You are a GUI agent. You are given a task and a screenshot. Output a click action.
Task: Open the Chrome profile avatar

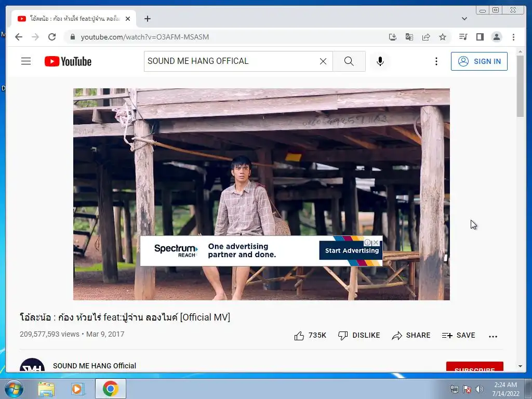point(496,37)
